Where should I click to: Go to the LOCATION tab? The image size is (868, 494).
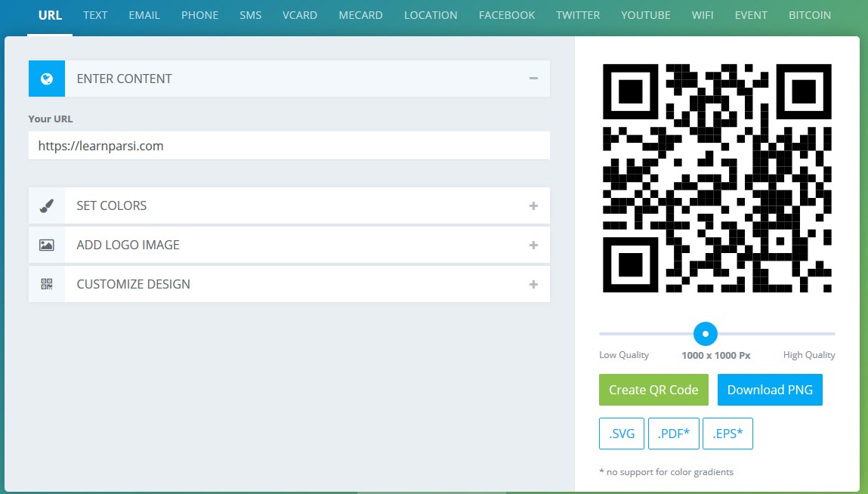tap(431, 16)
